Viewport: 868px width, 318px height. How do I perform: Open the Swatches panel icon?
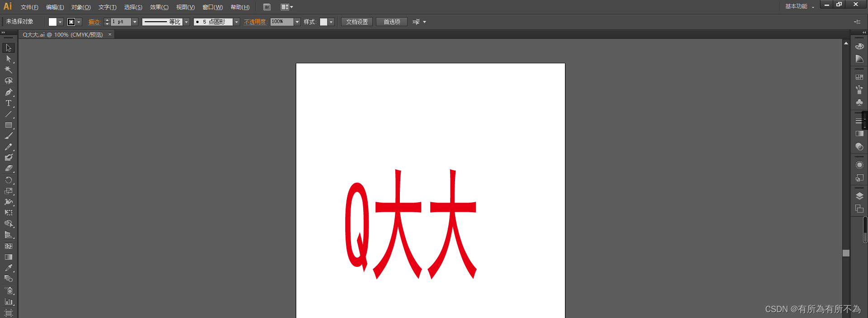click(859, 77)
